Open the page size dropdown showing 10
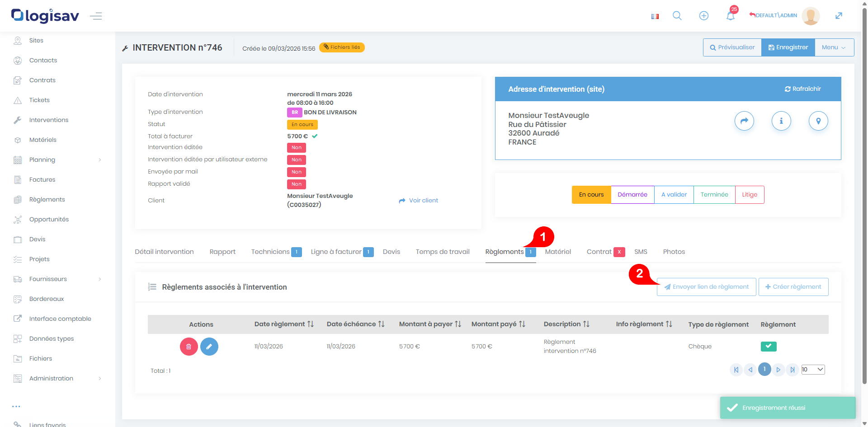 coord(813,370)
